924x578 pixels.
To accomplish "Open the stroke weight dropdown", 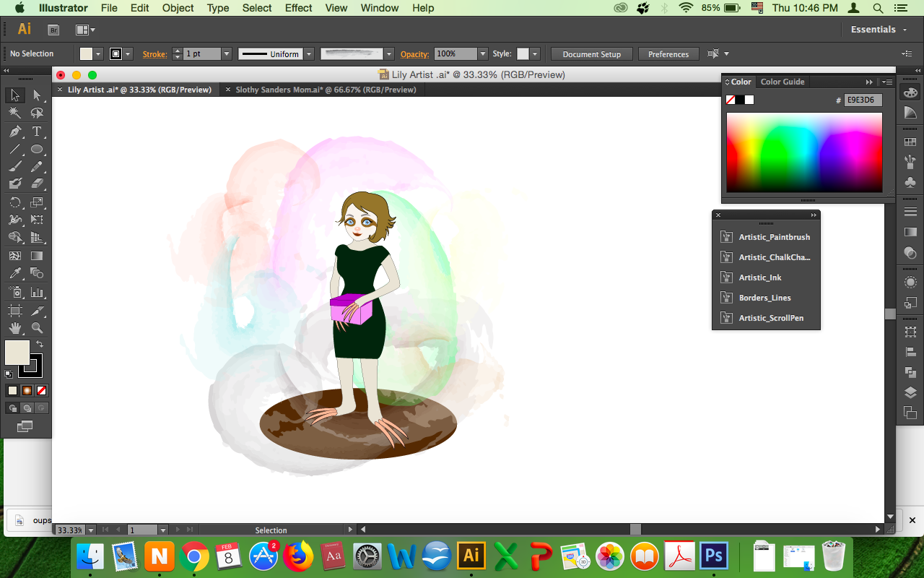I will click(x=227, y=54).
